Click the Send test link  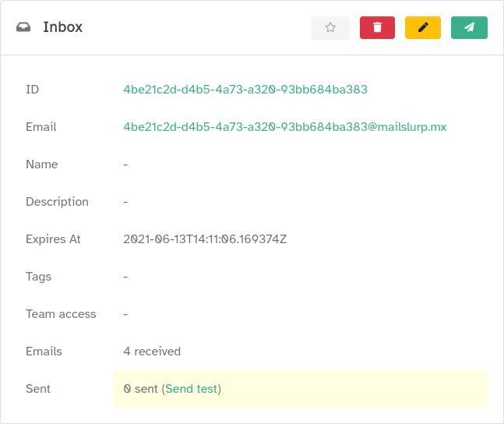[192, 389]
